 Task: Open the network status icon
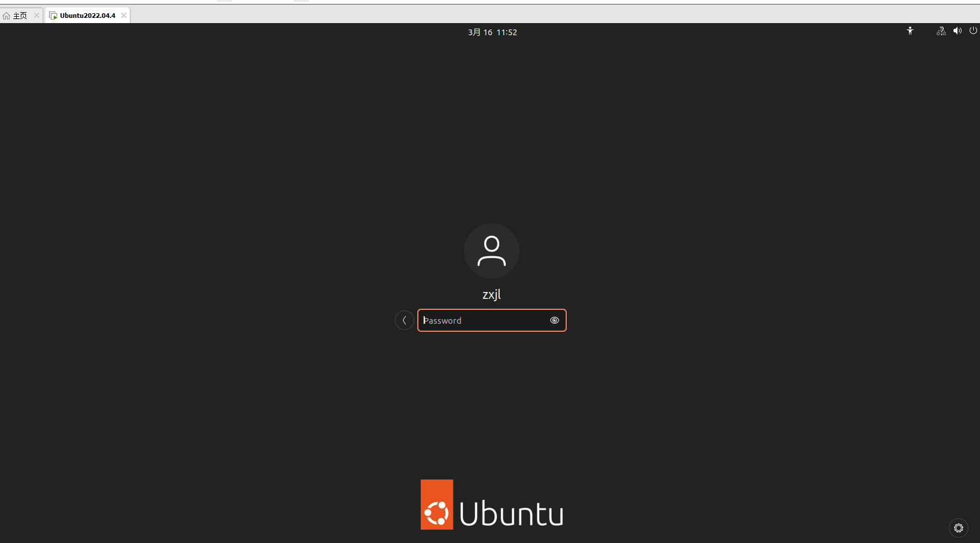941,31
